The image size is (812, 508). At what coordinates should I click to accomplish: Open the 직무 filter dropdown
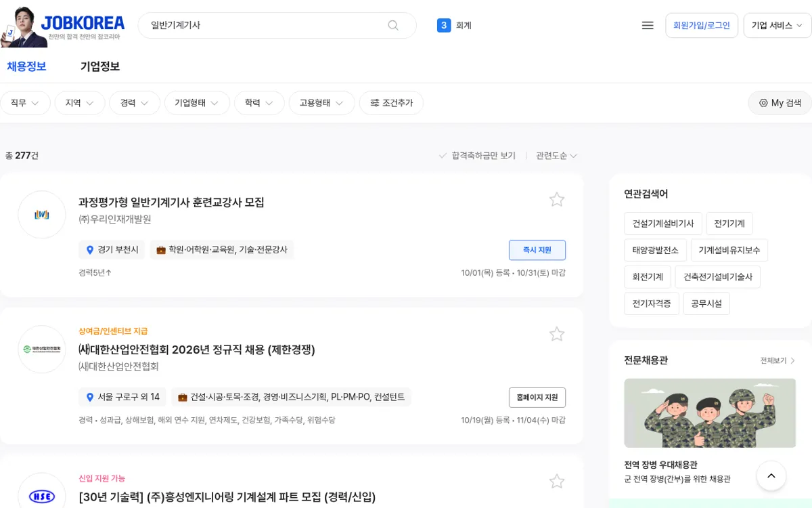[x=25, y=103]
